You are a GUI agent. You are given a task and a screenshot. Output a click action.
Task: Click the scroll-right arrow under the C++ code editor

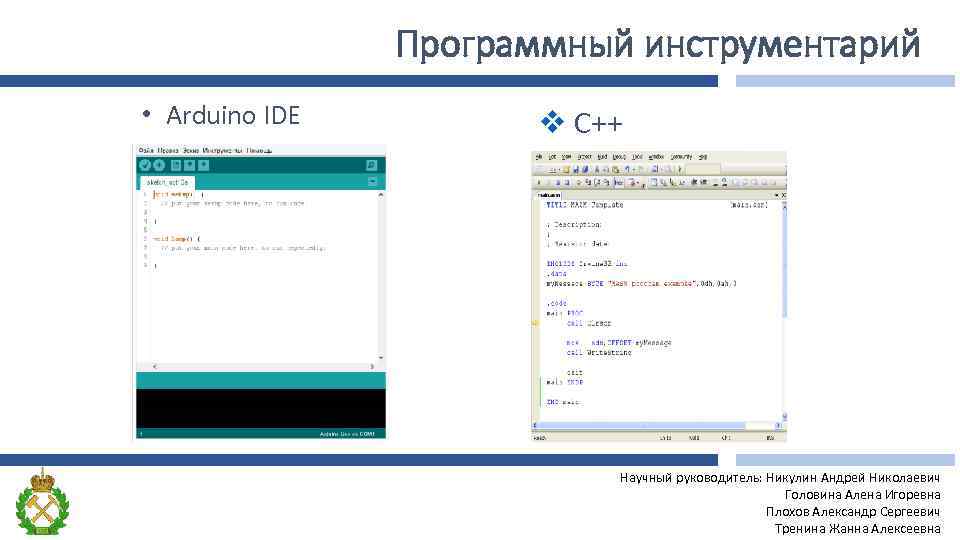(x=779, y=425)
